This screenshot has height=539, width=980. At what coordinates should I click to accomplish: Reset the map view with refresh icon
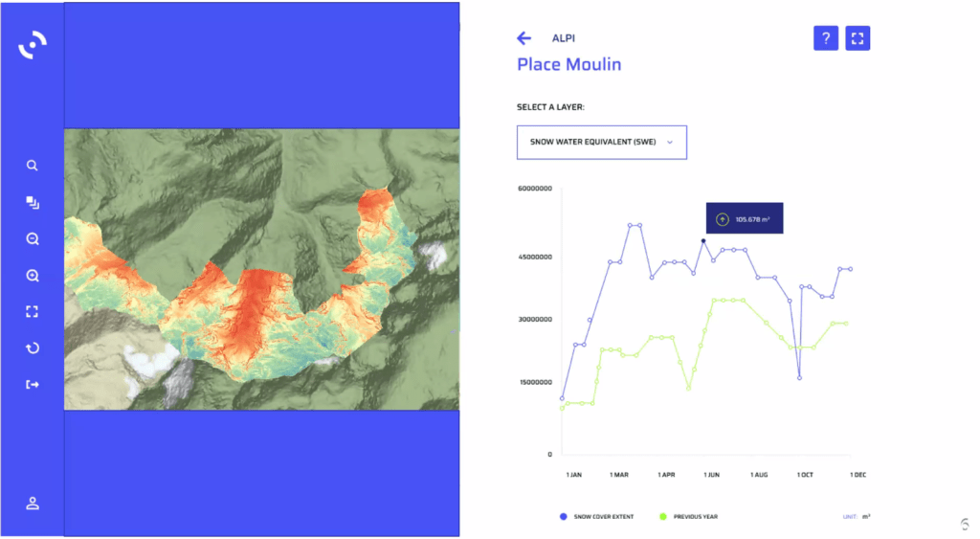click(33, 348)
